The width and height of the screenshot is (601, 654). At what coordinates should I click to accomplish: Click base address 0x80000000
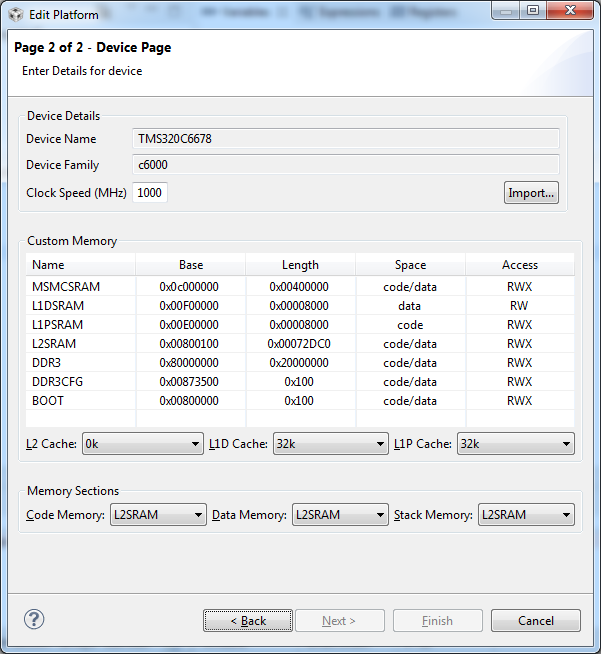[189, 362]
